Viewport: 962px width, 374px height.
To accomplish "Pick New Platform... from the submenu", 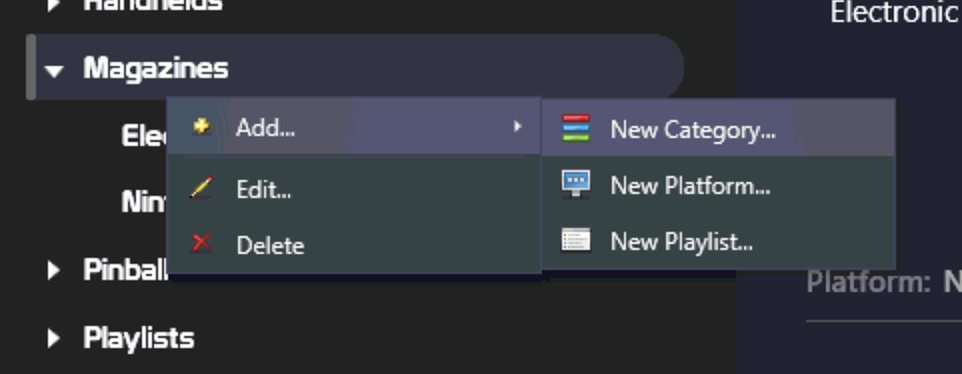I will 718,185.
